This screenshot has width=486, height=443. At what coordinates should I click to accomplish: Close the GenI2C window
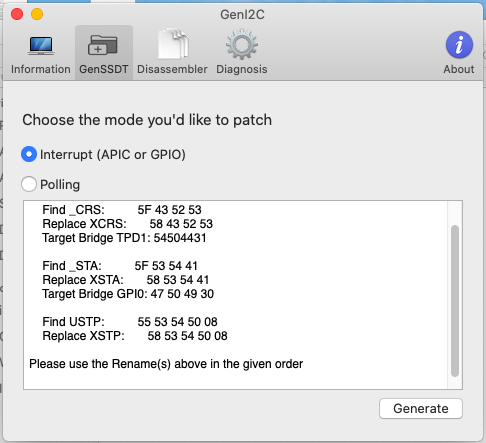point(17,14)
